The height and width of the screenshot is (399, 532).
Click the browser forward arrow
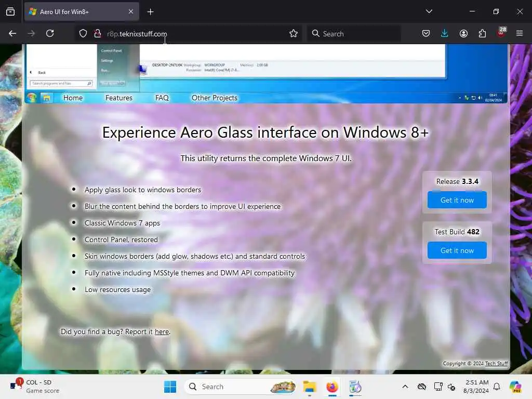click(31, 33)
